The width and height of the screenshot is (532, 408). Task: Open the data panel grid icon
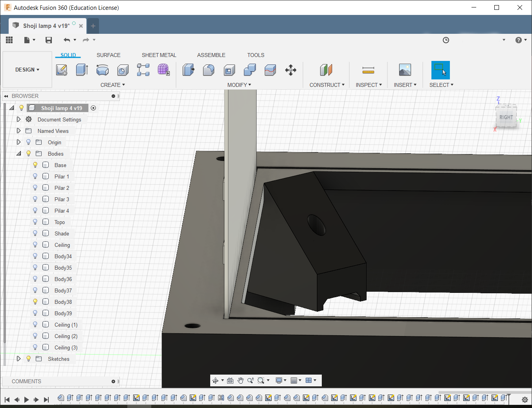click(x=9, y=40)
